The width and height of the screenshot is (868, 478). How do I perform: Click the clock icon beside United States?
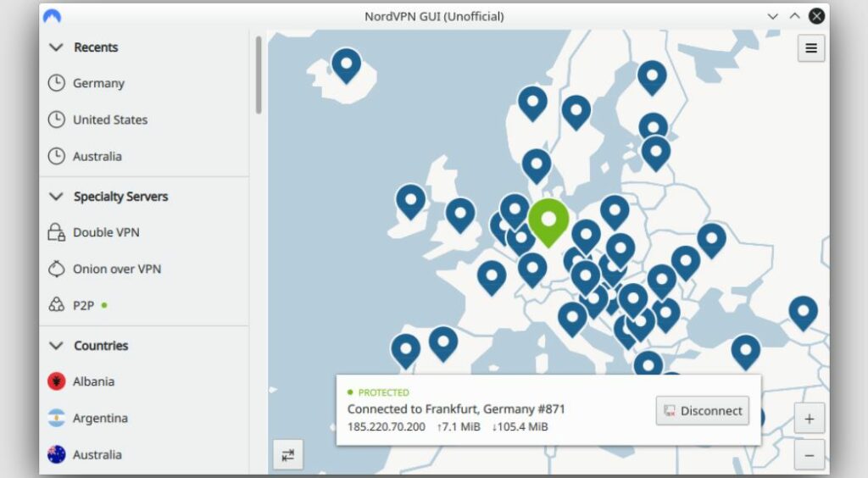[x=57, y=119]
